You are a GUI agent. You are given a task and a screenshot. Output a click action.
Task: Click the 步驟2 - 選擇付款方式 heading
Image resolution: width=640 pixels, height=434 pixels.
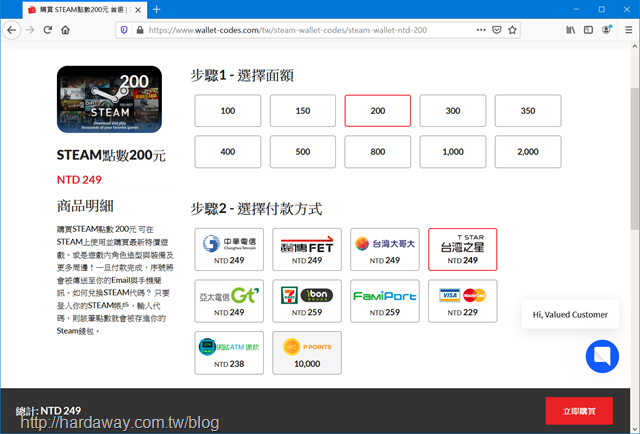tap(256, 209)
